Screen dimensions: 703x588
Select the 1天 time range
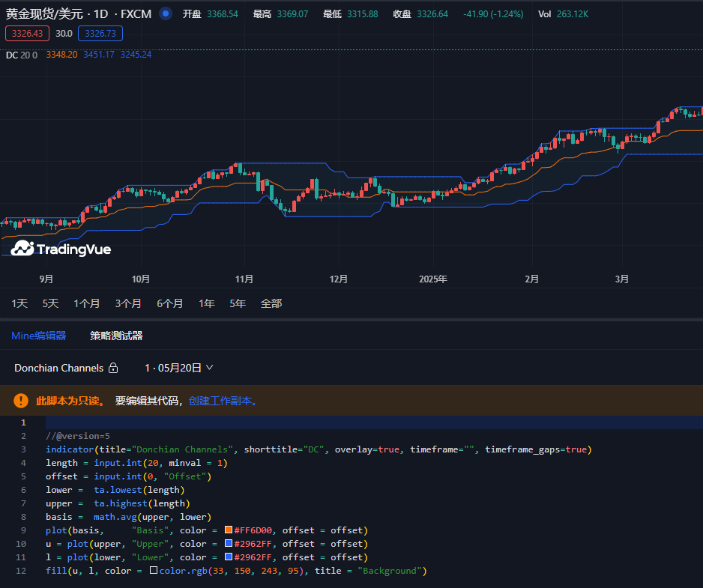[x=19, y=303]
